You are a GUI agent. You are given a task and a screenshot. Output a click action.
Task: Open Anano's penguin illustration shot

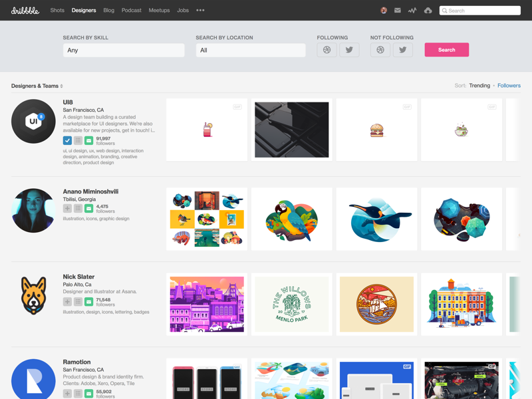[376, 219]
